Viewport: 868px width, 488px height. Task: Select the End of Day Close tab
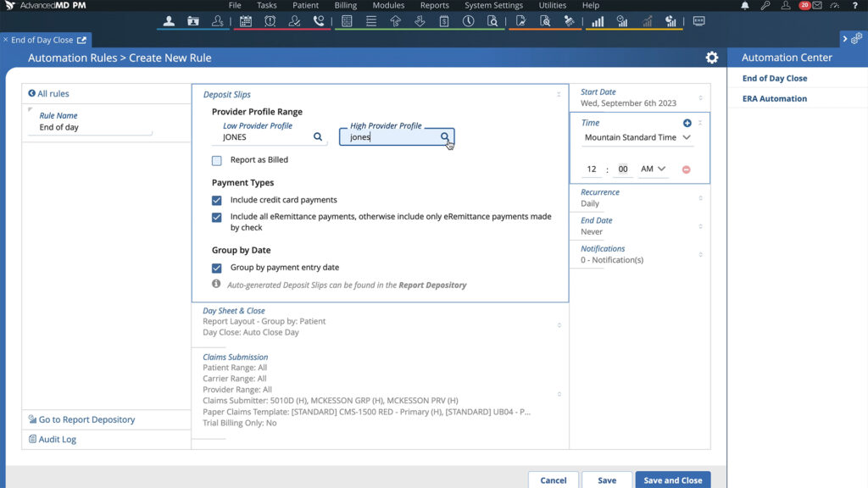click(x=42, y=40)
